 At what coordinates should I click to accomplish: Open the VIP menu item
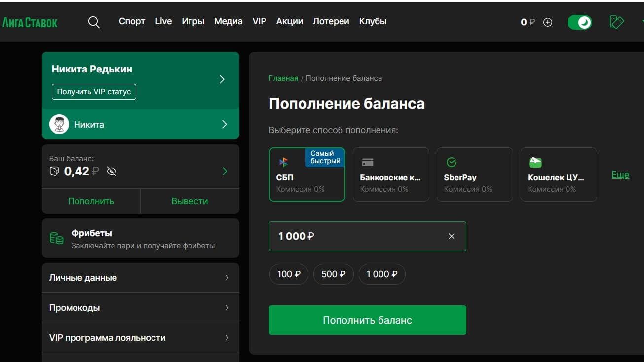(259, 21)
